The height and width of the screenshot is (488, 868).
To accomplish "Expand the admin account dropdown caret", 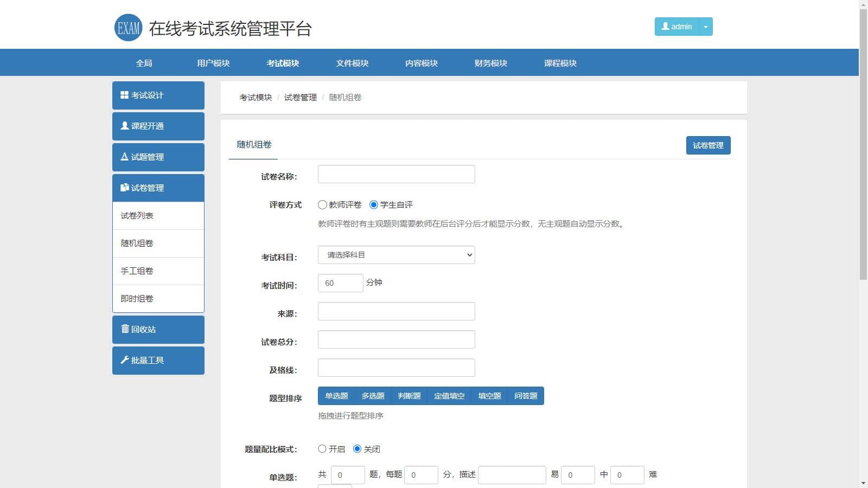I will [705, 27].
